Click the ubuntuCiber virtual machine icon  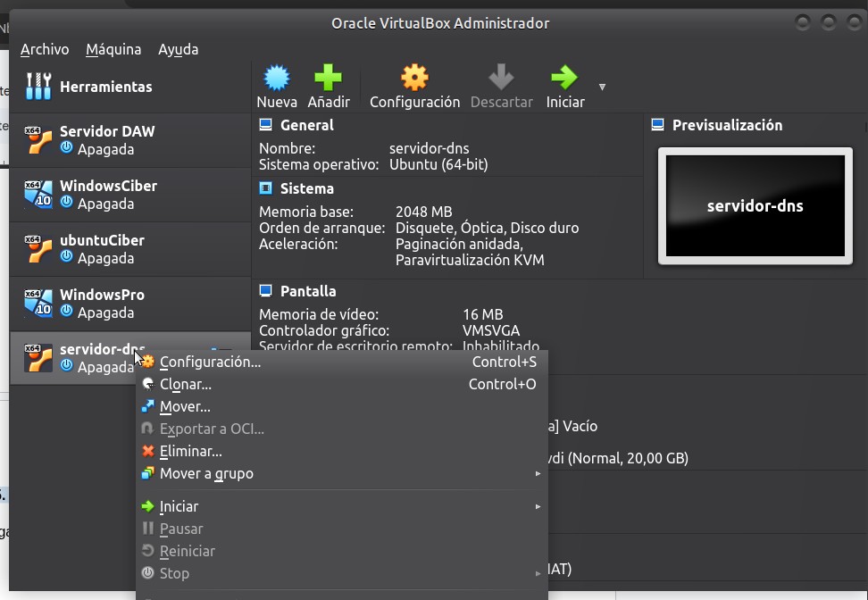tap(38, 249)
